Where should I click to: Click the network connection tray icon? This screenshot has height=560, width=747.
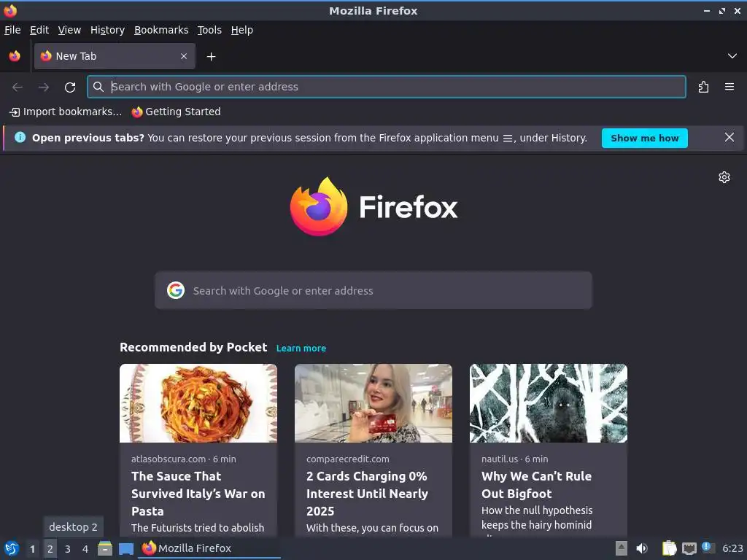pyautogui.click(x=689, y=548)
